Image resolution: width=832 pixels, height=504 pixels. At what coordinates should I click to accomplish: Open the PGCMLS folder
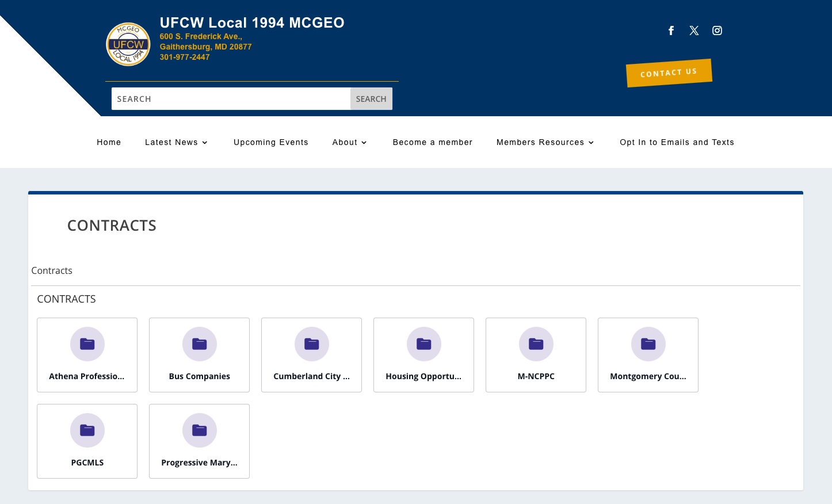coord(87,441)
